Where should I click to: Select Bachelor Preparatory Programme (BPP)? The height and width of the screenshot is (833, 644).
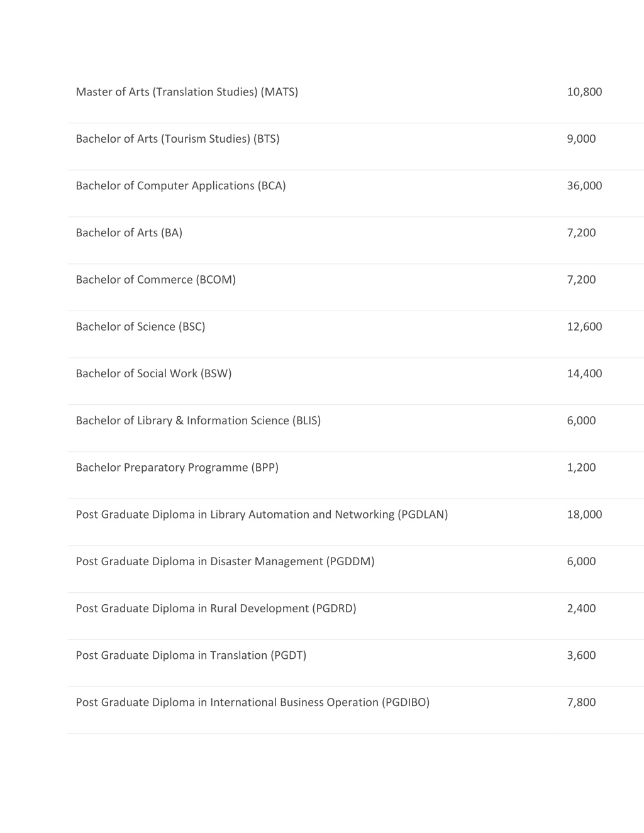click(x=177, y=467)
